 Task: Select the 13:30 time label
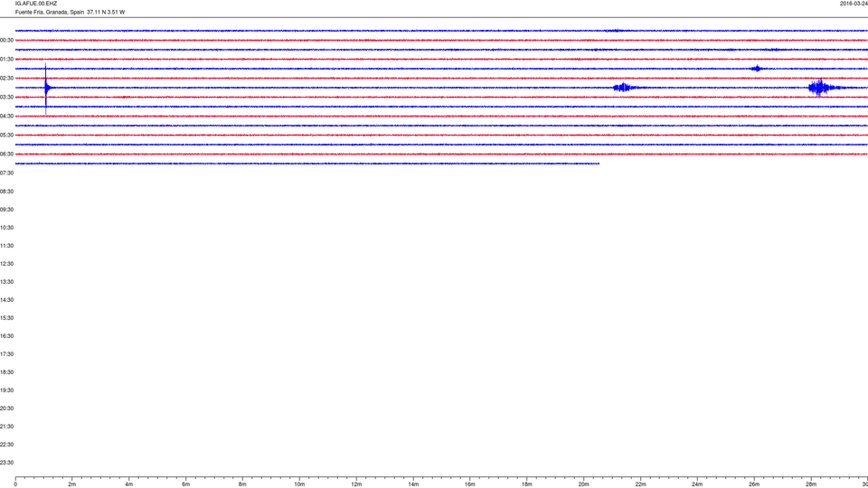pos(6,282)
